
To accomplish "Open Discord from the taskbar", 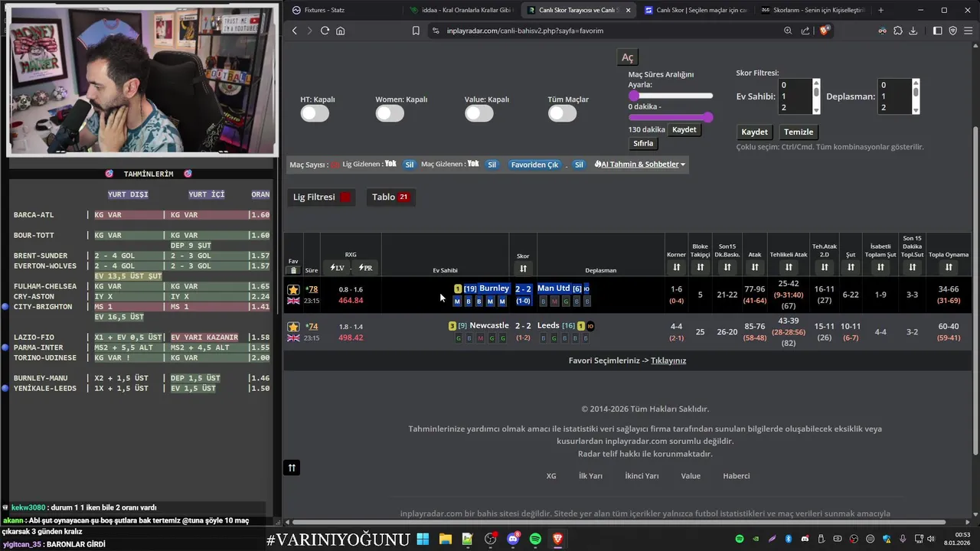I will coord(513,540).
